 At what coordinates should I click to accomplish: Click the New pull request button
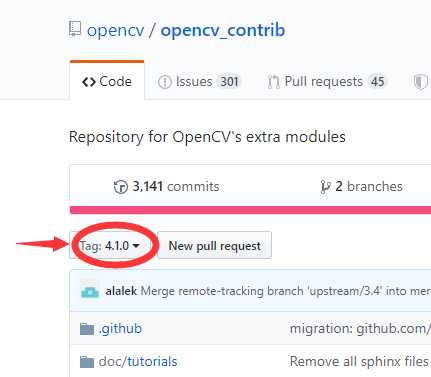pyautogui.click(x=214, y=246)
